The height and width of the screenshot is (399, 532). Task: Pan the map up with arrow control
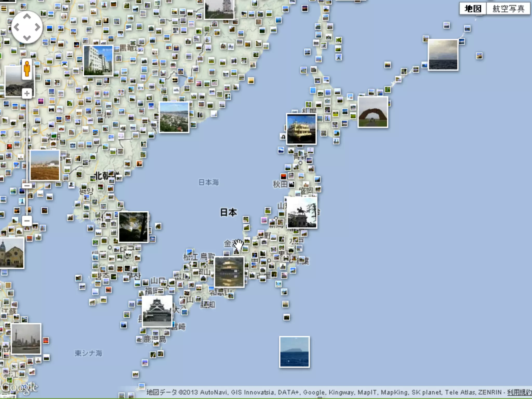(x=27, y=17)
